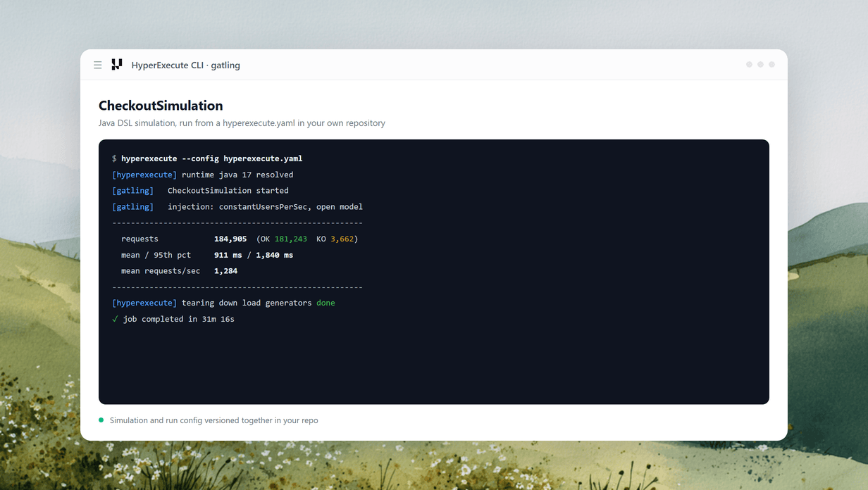The width and height of the screenshot is (868, 490).
Task: Click the green status dot in the footer
Action: (x=101, y=420)
